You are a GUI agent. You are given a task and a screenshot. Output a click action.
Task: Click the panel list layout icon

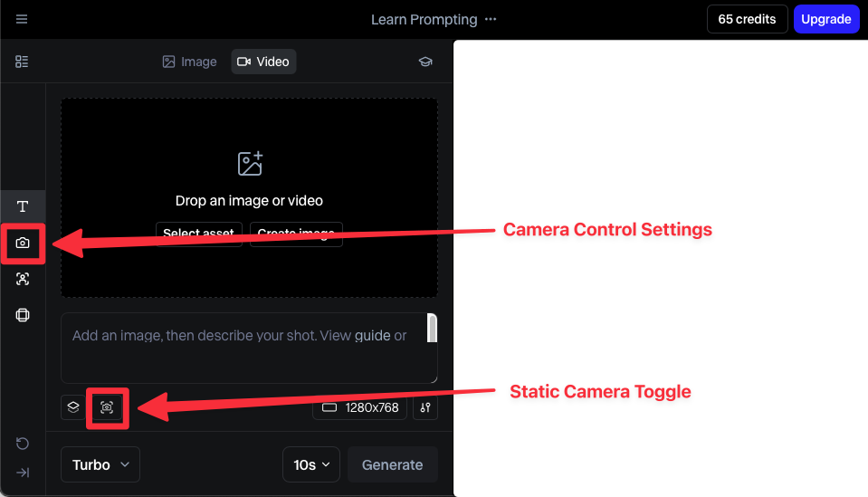22,62
